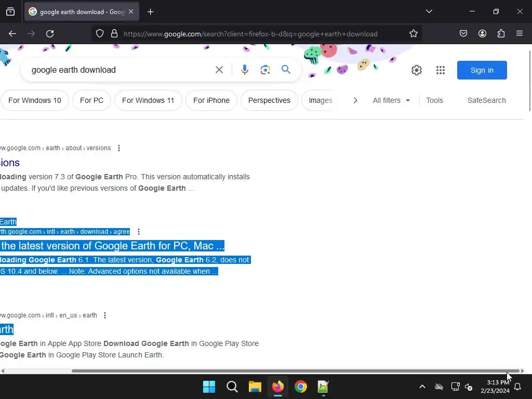The image size is (532, 399).
Task: Click inside the Google search text field
Action: coord(119,70)
